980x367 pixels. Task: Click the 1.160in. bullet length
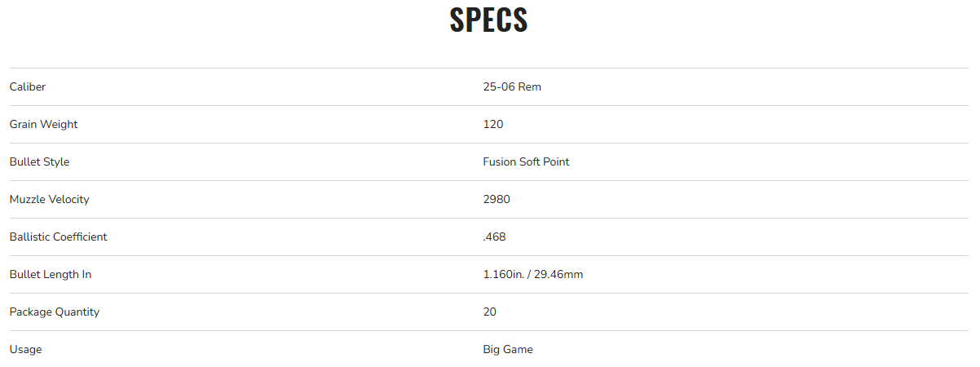point(504,275)
